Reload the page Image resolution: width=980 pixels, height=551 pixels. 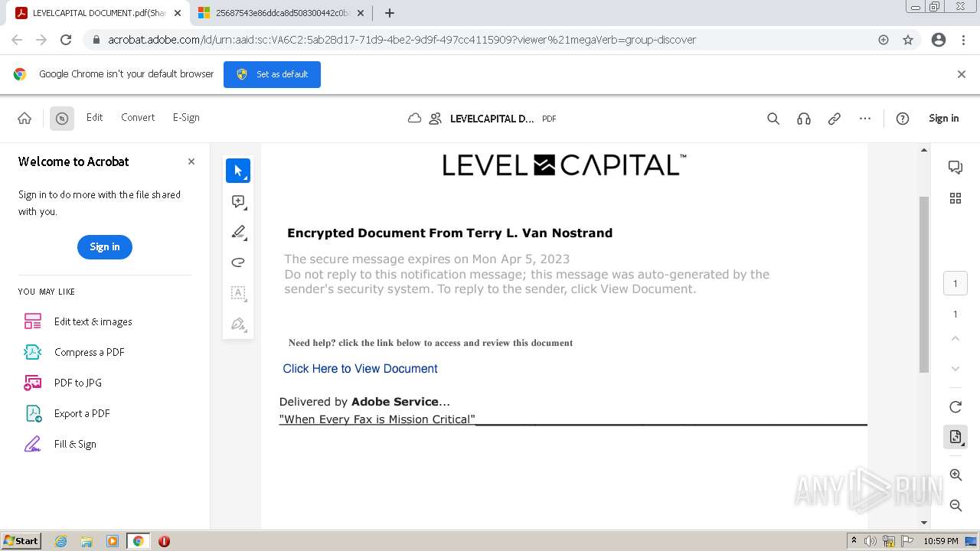(x=66, y=40)
